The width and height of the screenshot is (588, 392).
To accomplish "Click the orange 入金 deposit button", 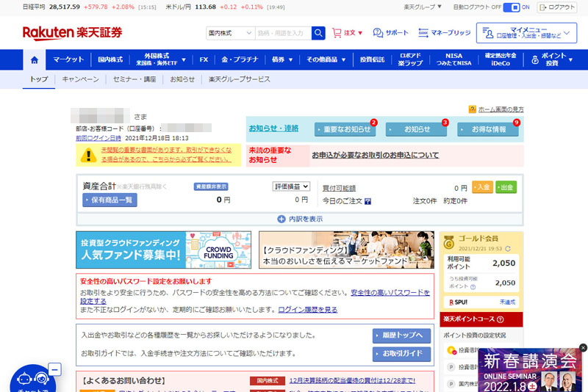I will tap(482, 187).
